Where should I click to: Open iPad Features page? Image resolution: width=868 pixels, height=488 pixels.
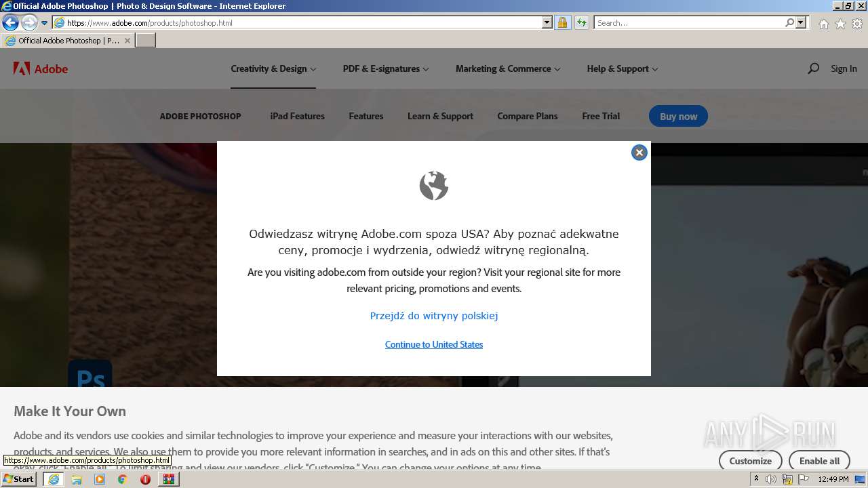coord(297,116)
